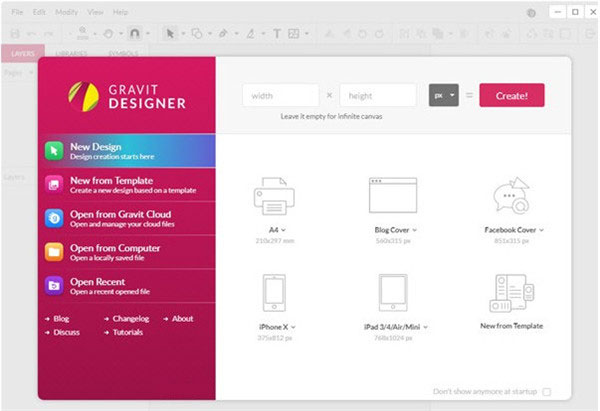Switch to the Symbols tab
The width and height of the screenshot is (600, 411).
click(x=123, y=53)
